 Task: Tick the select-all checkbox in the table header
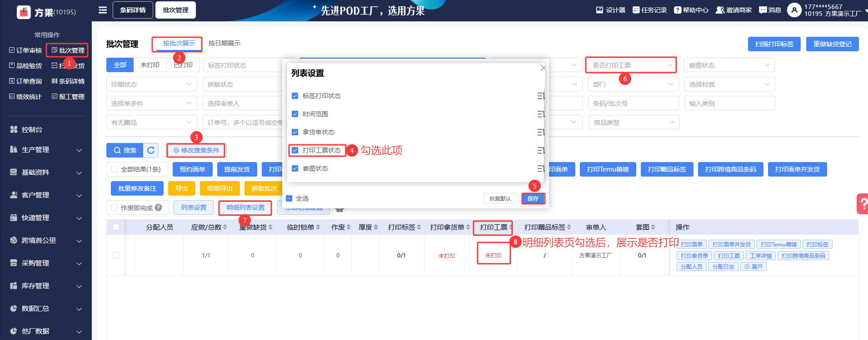[x=116, y=227]
